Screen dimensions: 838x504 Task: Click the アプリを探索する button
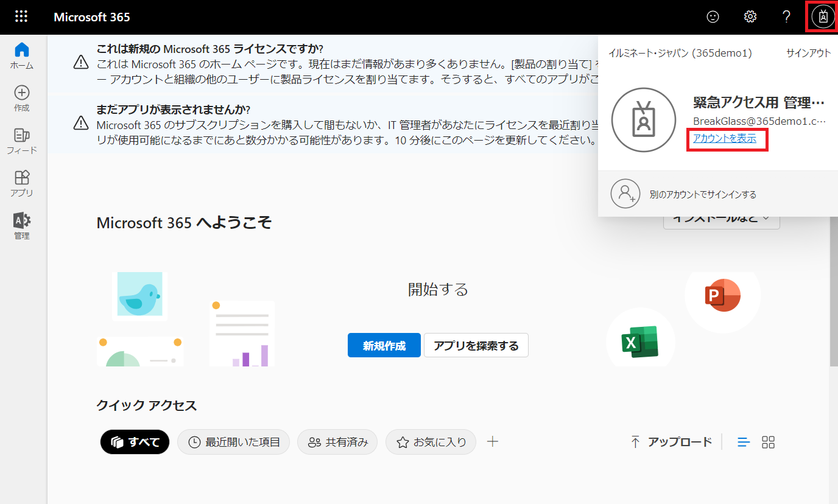(476, 345)
